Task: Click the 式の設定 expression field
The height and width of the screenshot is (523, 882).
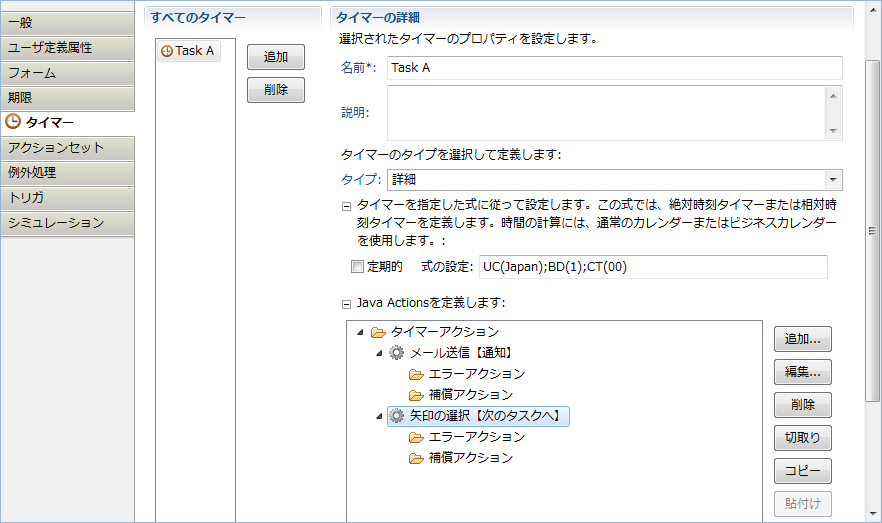Action: click(x=653, y=267)
